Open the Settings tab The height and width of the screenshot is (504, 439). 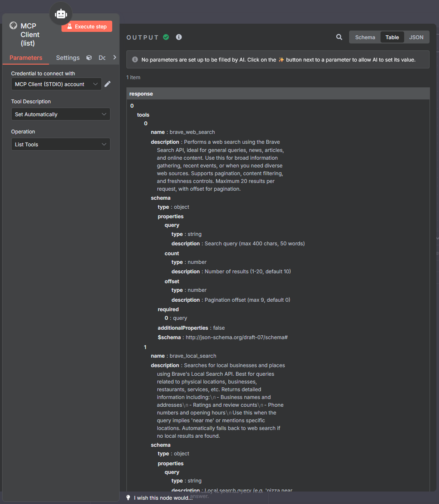pyautogui.click(x=68, y=58)
